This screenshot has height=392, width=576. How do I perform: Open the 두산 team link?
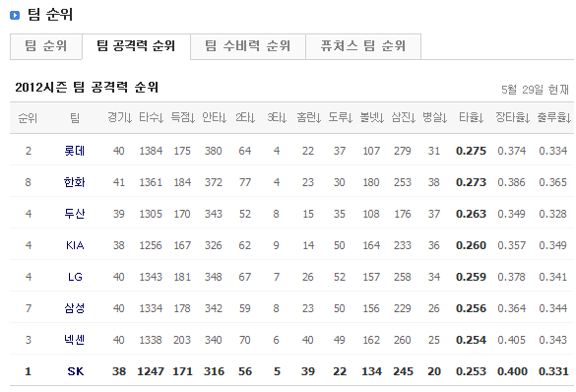click(x=75, y=214)
